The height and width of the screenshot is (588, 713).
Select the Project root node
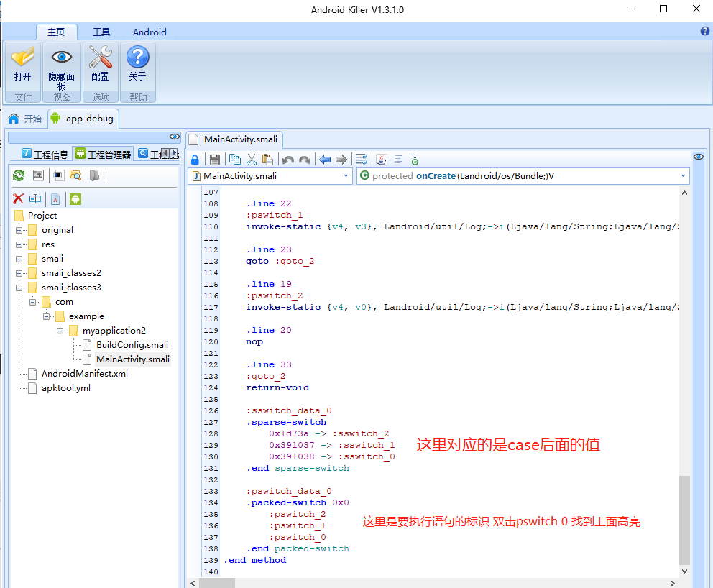[42, 216]
